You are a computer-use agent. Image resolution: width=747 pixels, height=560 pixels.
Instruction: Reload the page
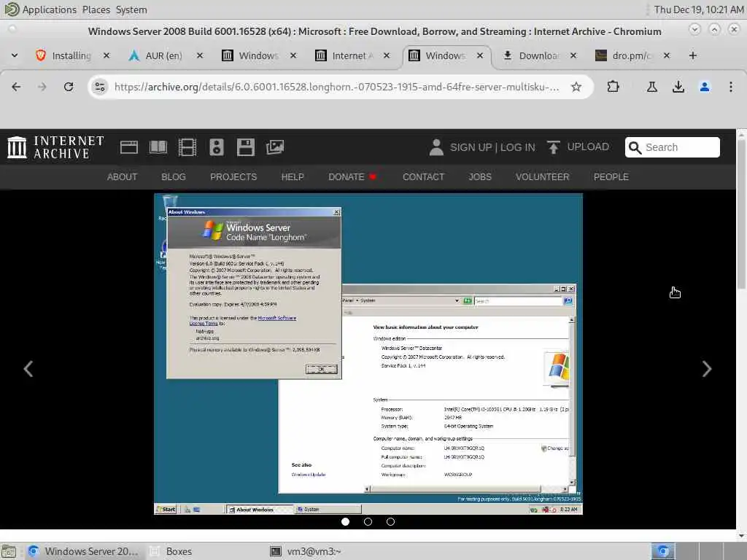tap(69, 87)
